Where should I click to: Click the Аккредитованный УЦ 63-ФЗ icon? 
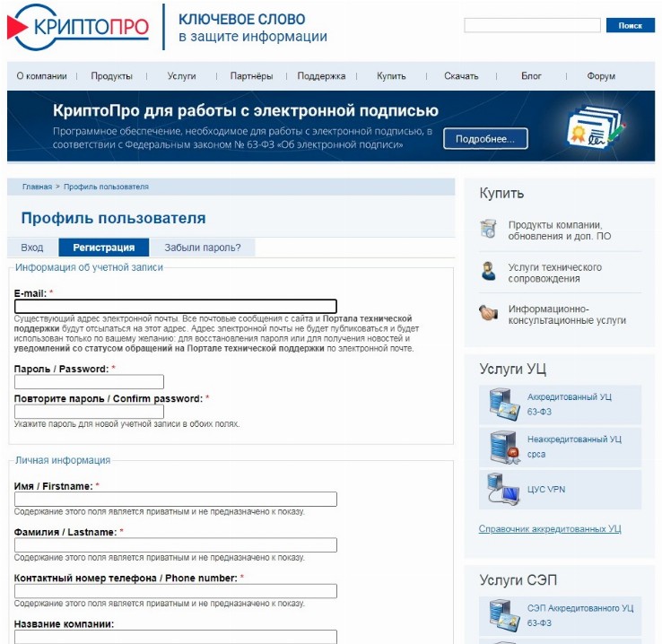coord(504,405)
